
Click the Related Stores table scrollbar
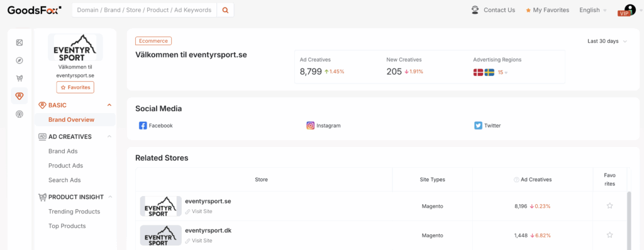[x=629, y=220]
